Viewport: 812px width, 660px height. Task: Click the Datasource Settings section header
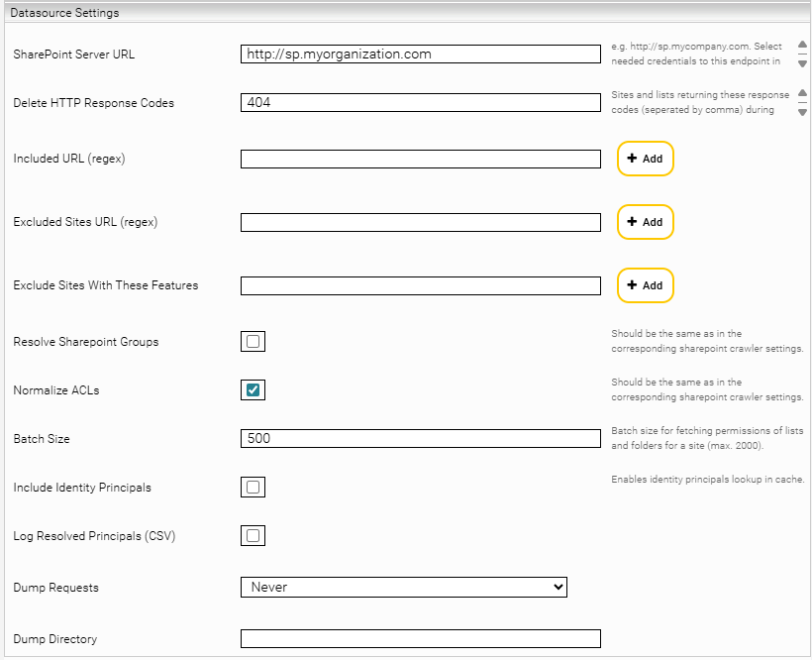[64, 13]
